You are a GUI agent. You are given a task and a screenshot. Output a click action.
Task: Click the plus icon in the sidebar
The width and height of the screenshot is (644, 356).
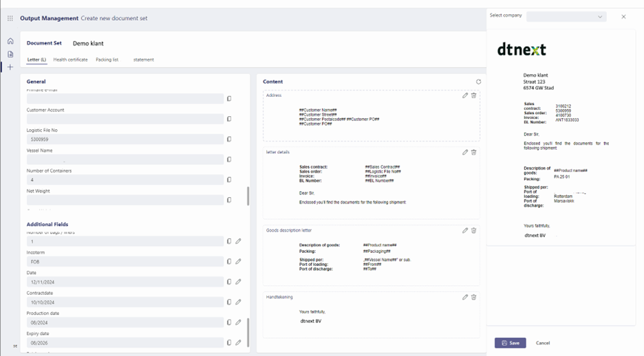click(x=10, y=67)
